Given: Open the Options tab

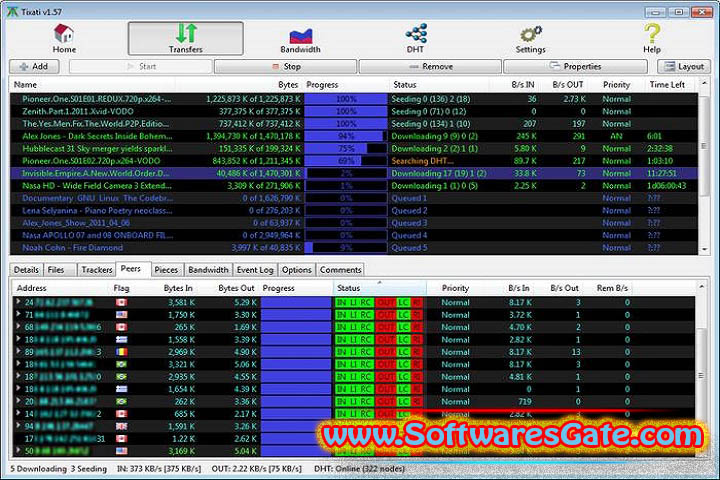Looking at the screenshot, I should coord(297,270).
